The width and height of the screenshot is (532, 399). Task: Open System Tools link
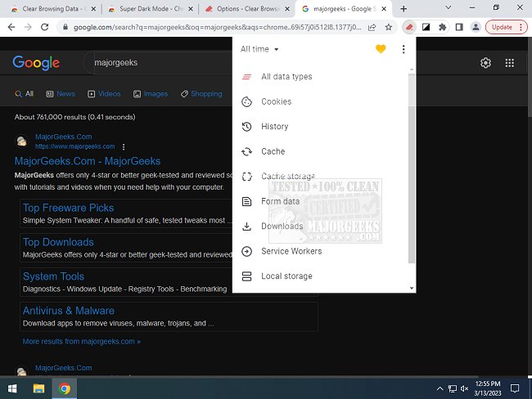click(x=53, y=276)
